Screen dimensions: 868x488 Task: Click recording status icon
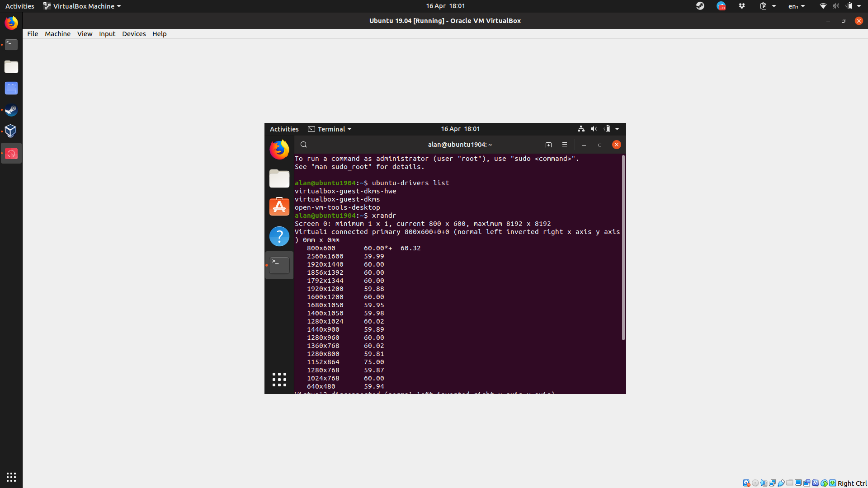pyautogui.click(x=807, y=483)
